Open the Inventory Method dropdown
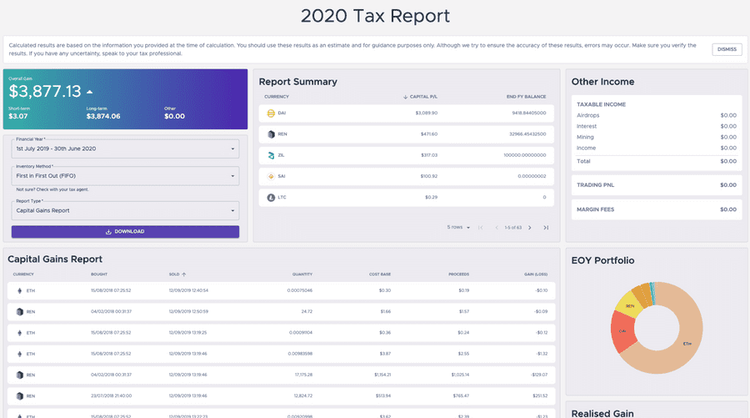This screenshot has width=750, height=418. pyautogui.click(x=125, y=175)
